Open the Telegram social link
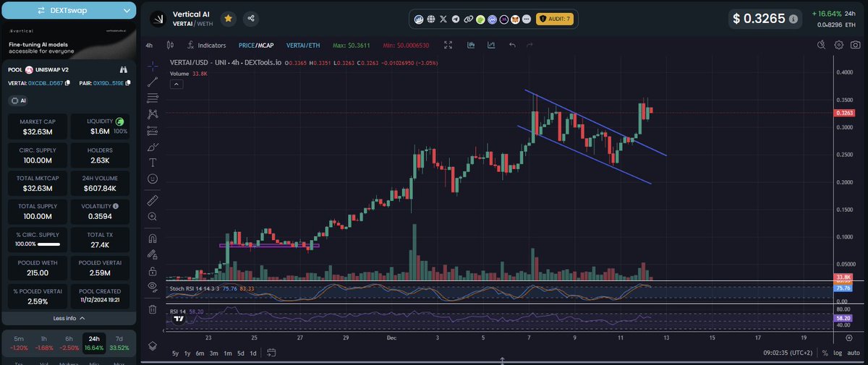This screenshot has height=365, width=868. tap(456, 19)
